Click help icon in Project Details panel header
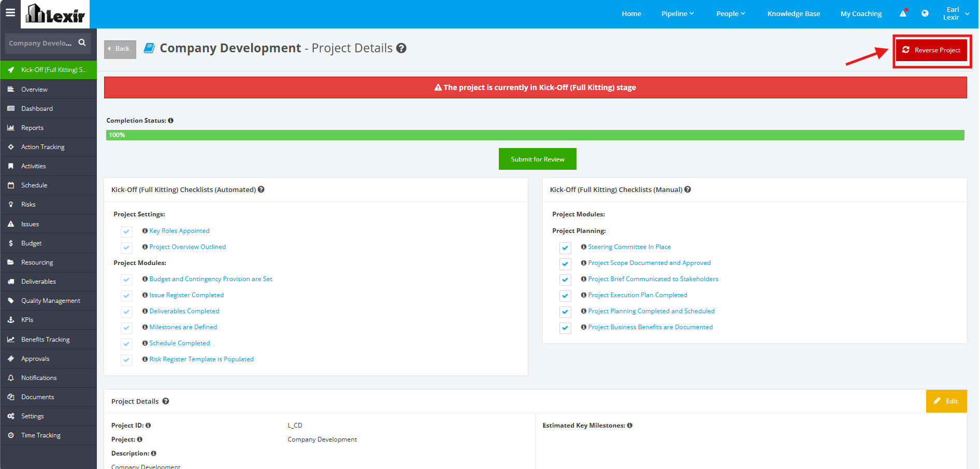Viewport: 980px width, 469px height. click(x=166, y=401)
